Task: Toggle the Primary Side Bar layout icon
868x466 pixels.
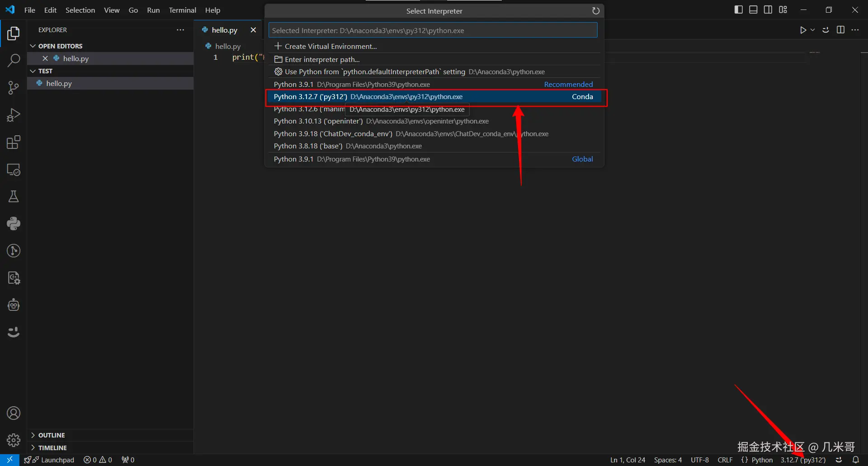Action: 739,10
